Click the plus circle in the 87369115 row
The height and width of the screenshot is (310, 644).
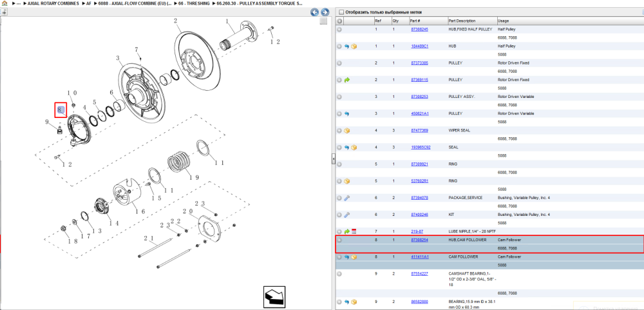pos(339,80)
